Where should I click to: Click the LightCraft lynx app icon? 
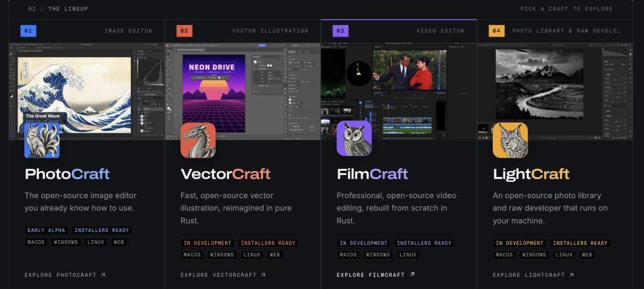(510, 140)
